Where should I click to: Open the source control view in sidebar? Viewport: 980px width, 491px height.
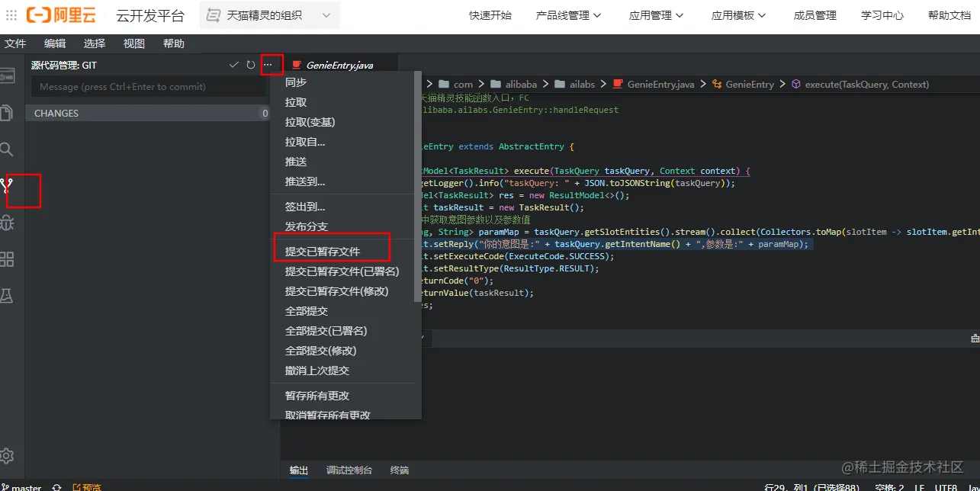coord(8,185)
